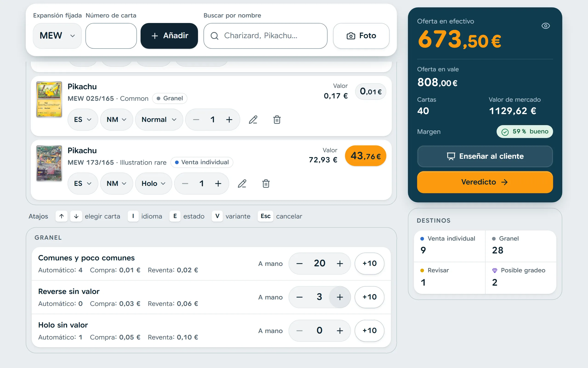Image resolution: width=588 pixels, height=368 pixels.
Task: Focus the Número de carta field
Action: [111, 36]
